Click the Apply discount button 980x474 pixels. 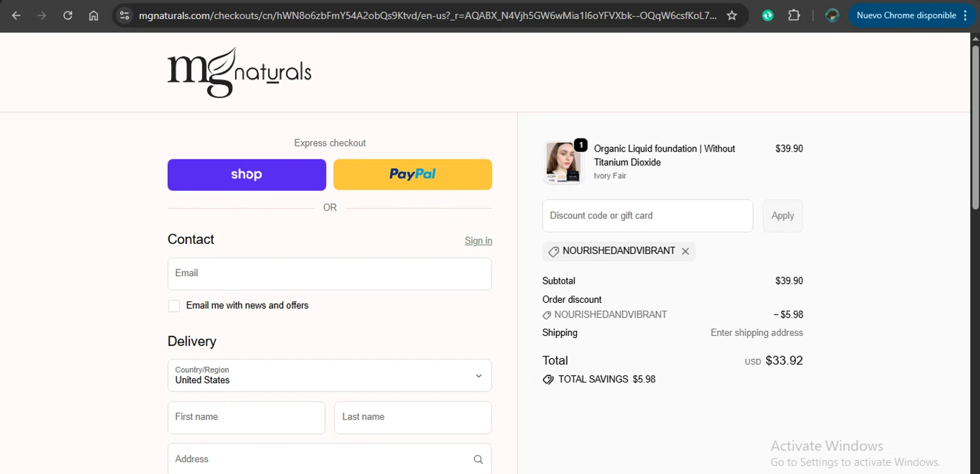click(x=783, y=216)
